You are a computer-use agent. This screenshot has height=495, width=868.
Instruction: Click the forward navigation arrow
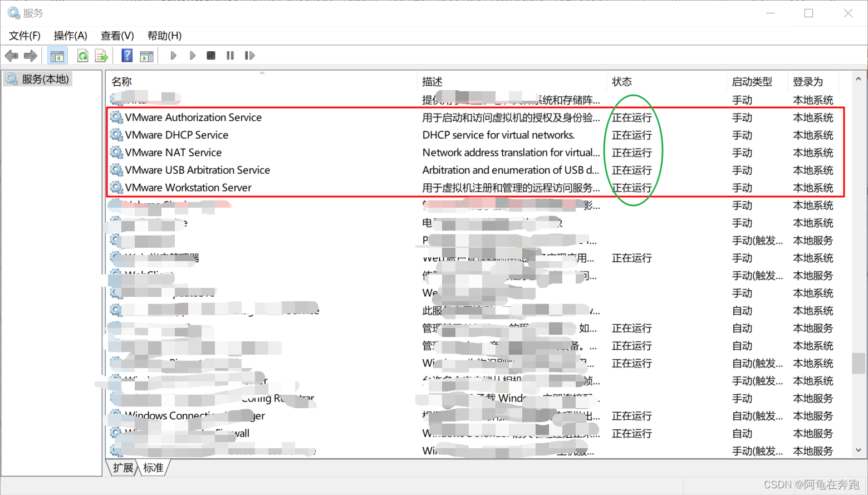31,55
